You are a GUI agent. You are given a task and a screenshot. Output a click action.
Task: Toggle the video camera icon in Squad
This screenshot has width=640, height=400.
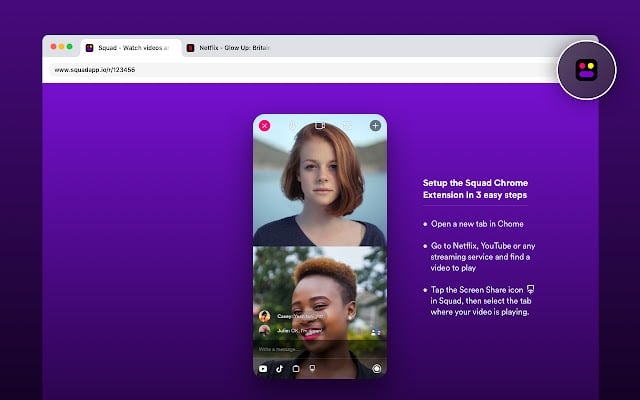320,126
